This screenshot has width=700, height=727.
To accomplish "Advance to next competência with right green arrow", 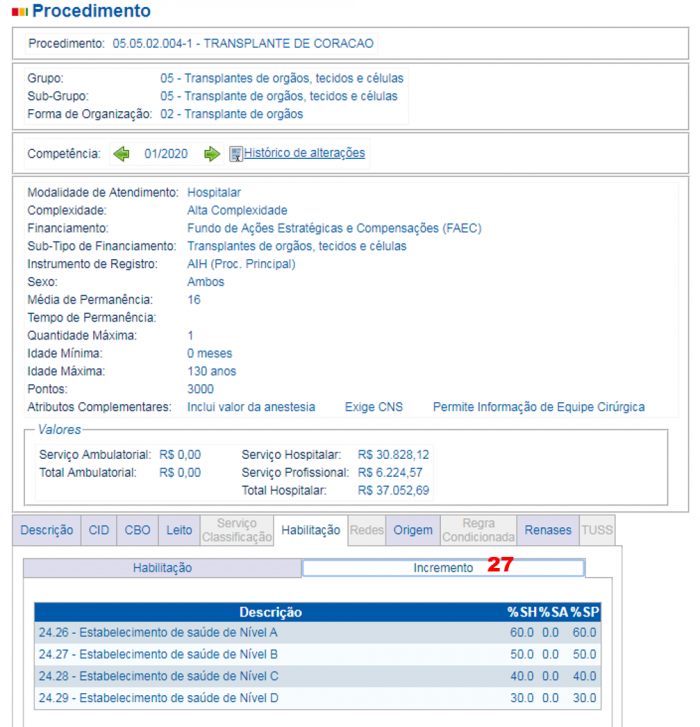I will point(211,154).
